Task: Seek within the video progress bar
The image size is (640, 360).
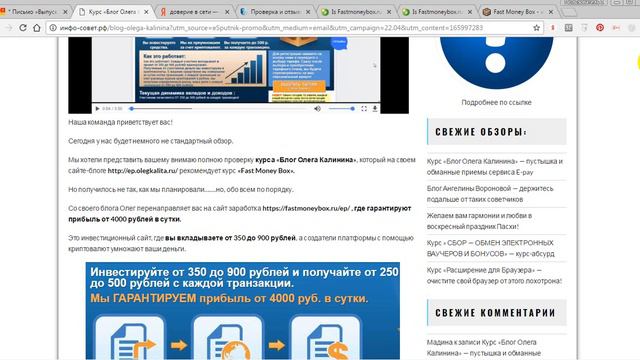Action: tap(218, 109)
